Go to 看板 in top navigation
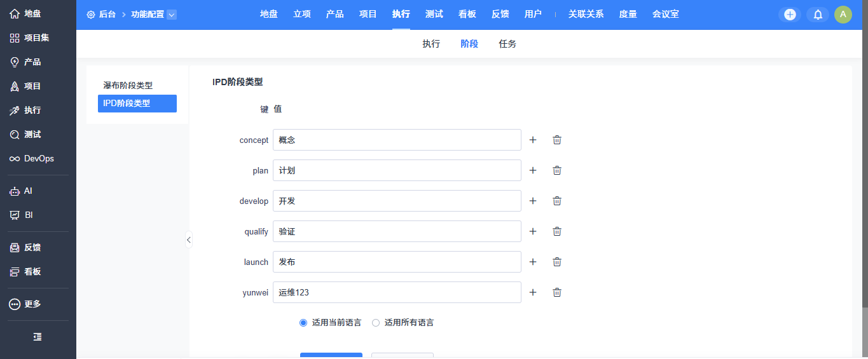The image size is (868, 359). [467, 14]
